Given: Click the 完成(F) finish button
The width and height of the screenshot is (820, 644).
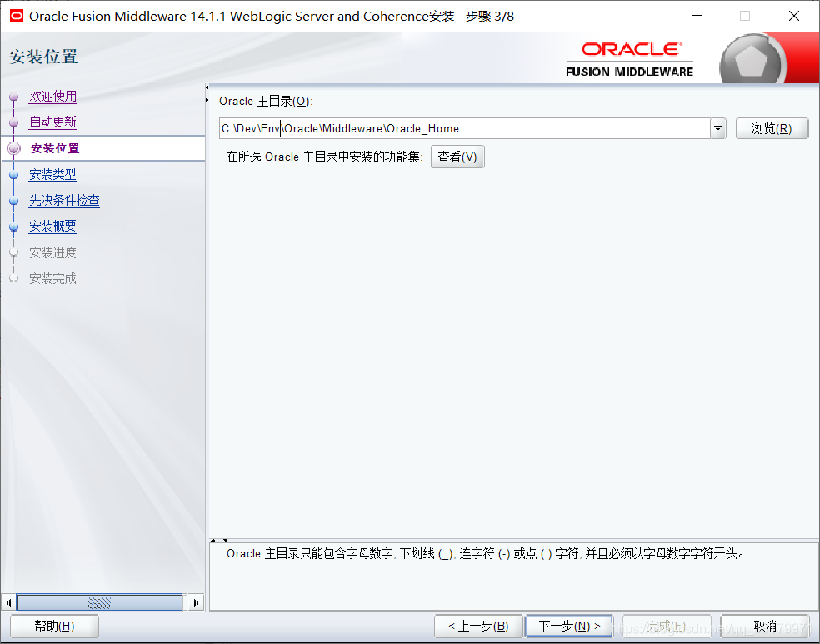Looking at the screenshot, I should pos(667,626).
